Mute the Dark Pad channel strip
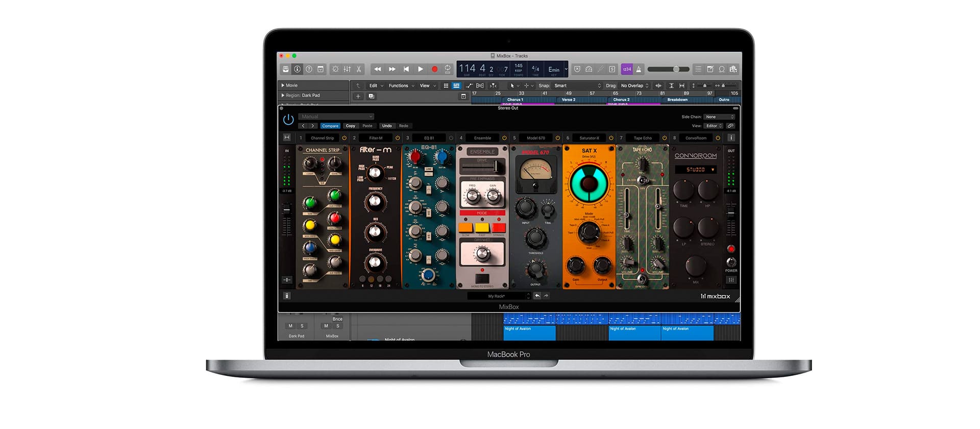 (x=290, y=326)
